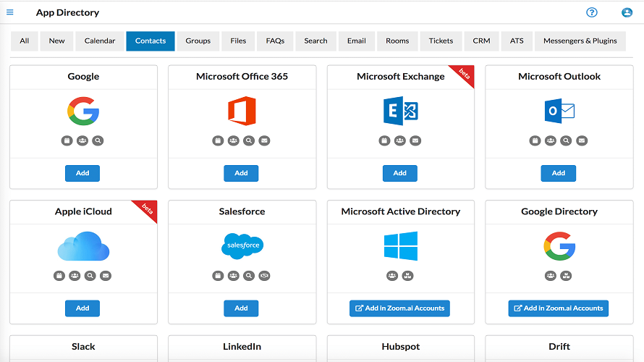Add the Google integration
The height and width of the screenshot is (362, 644).
[82, 173]
